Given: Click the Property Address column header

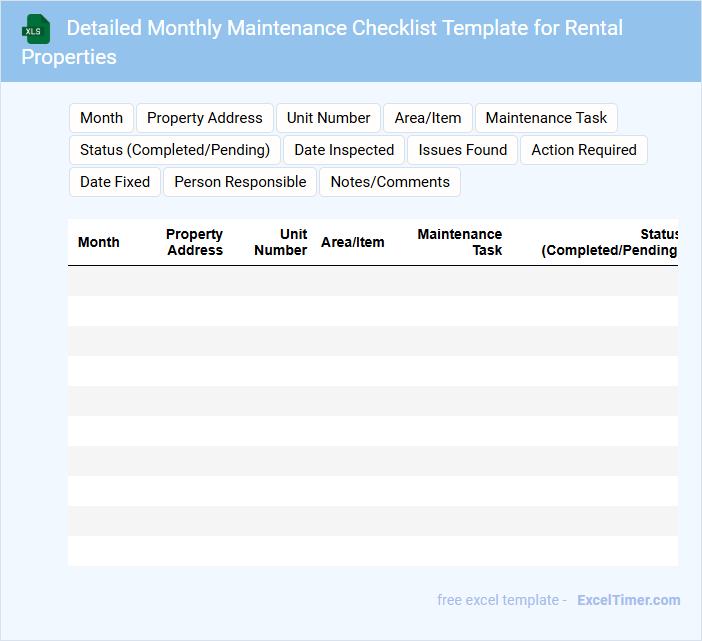Looking at the screenshot, I should pyautogui.click(x=195, y=242).
